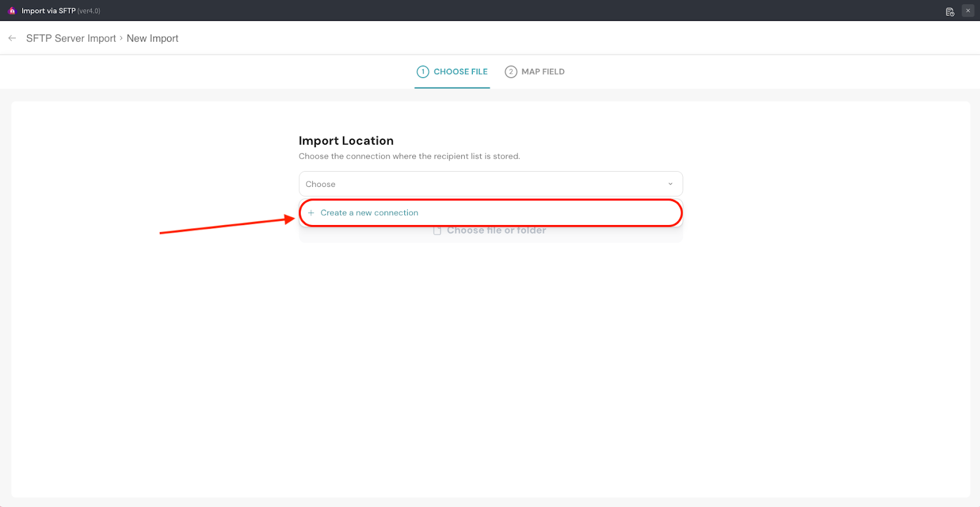Click the app logo in title bar
Viewport: 980px width, 507px height.
(12, 11)
